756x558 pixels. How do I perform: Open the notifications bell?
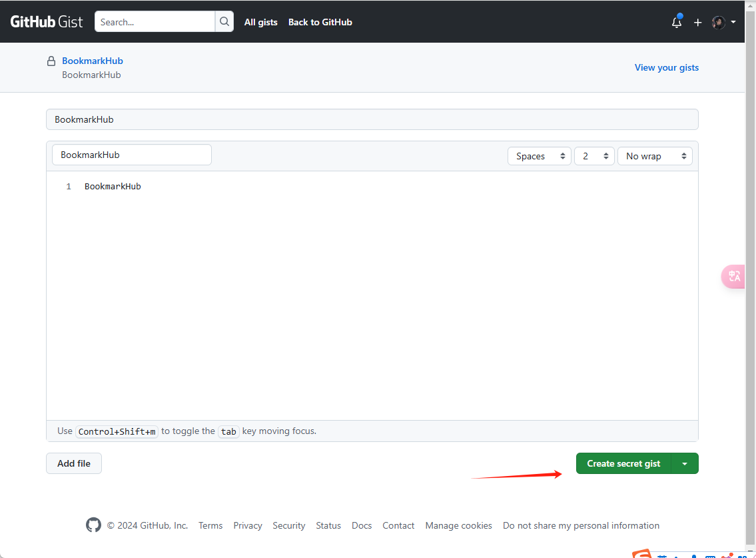677,22
